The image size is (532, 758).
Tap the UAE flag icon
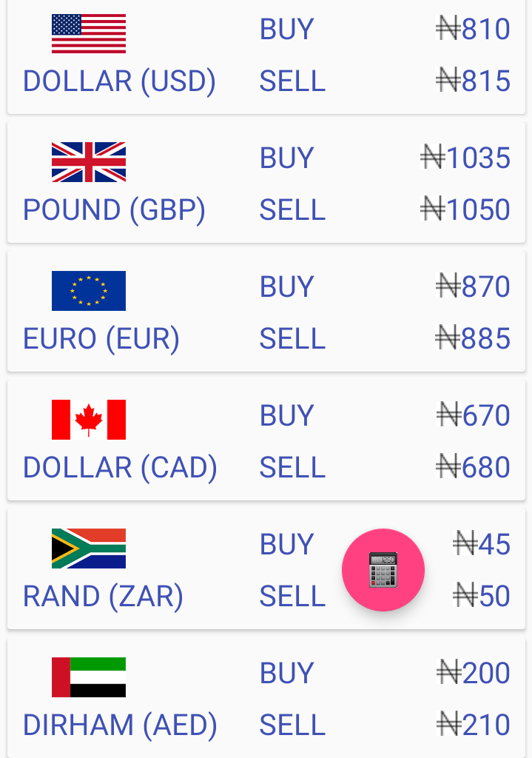coord(89,677)
